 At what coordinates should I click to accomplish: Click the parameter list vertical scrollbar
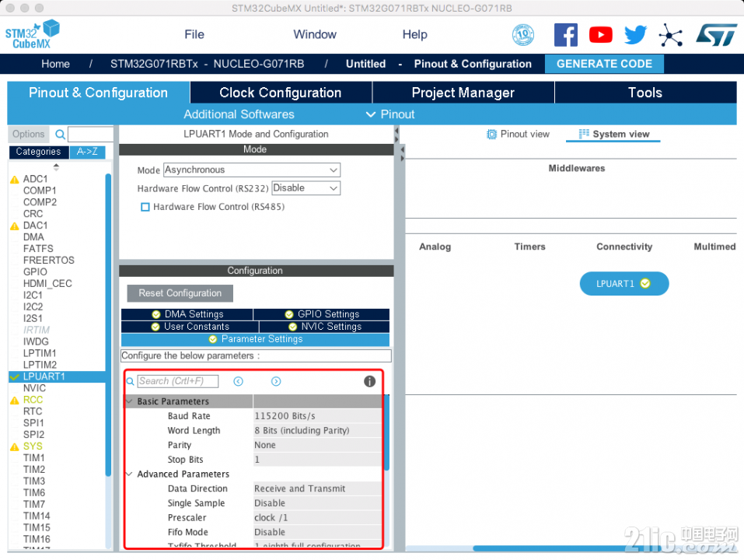coord(386,432)
